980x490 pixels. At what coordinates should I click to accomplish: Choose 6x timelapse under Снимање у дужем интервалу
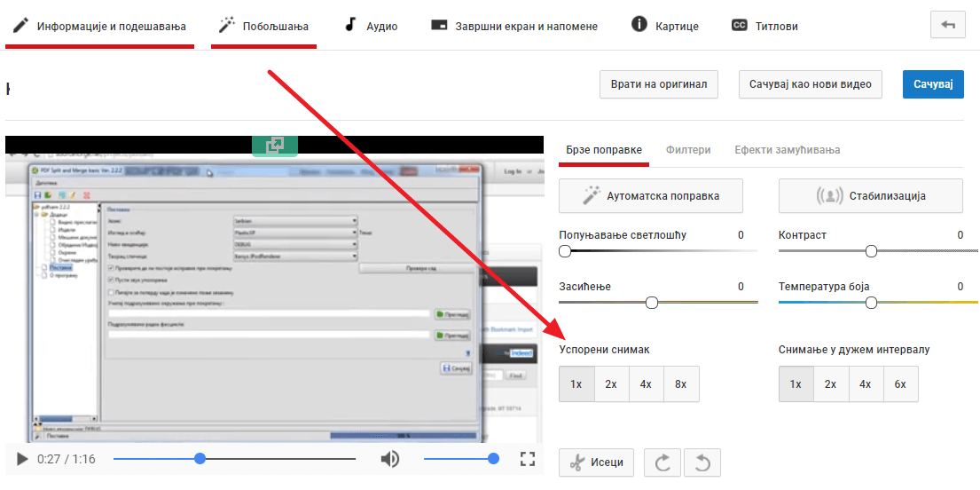[x=900, y=384]
